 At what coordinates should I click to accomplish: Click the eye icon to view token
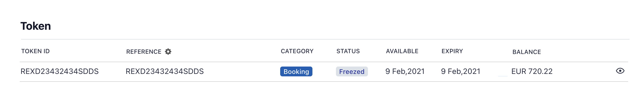click(620, 71)
